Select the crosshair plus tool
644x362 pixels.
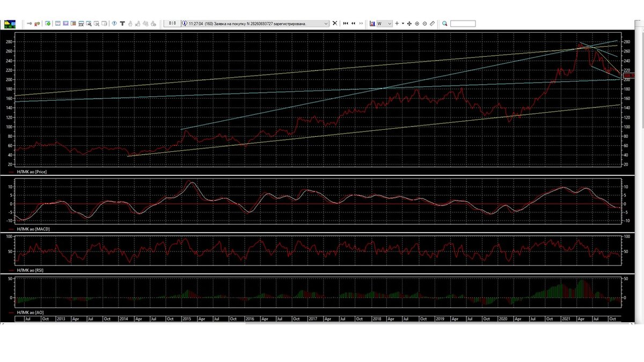(x=397, y=24)
